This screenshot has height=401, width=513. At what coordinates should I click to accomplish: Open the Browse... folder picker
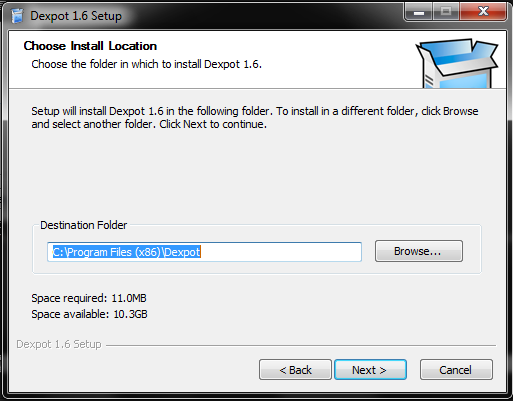pyautogui.click(x=419, y=251)
